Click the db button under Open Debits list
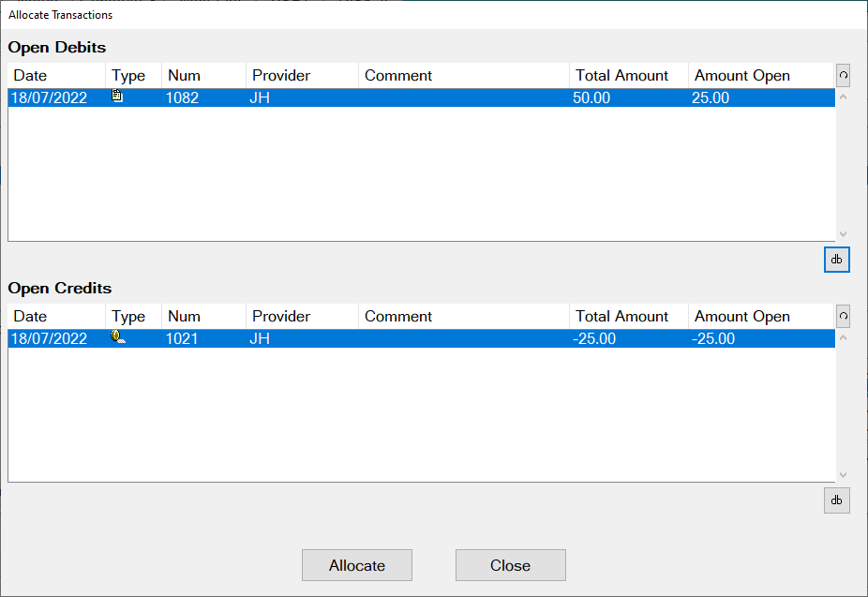Image resolution: width=868 pixels, height=597 pixels. point(836,260)
